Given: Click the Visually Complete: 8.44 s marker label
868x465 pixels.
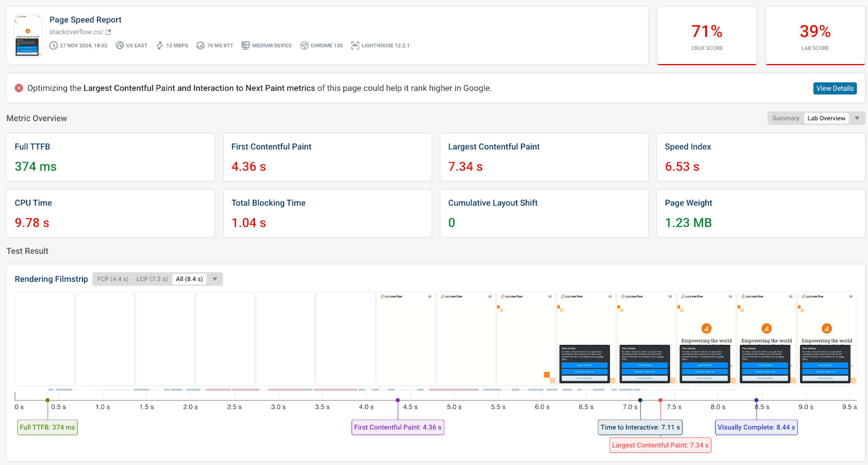Looking at the screenshot, I should coord(756,428).
